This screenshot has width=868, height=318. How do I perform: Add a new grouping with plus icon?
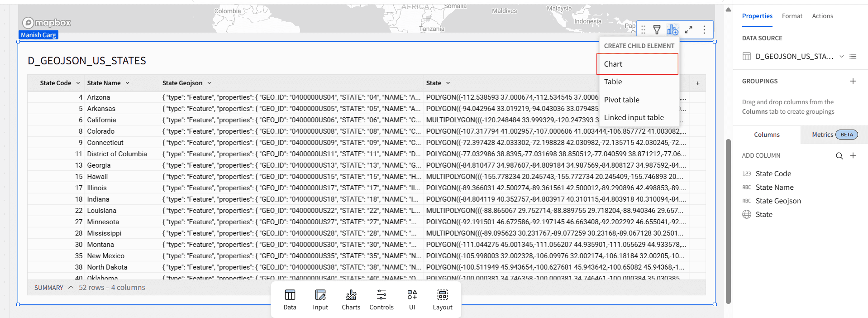(x=853, y=81)
